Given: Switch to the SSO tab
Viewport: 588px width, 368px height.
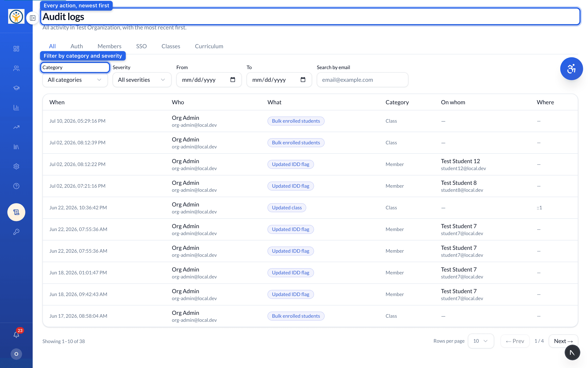Looking at the screenshot, I should pyautogui.click(x=141, y=46).
